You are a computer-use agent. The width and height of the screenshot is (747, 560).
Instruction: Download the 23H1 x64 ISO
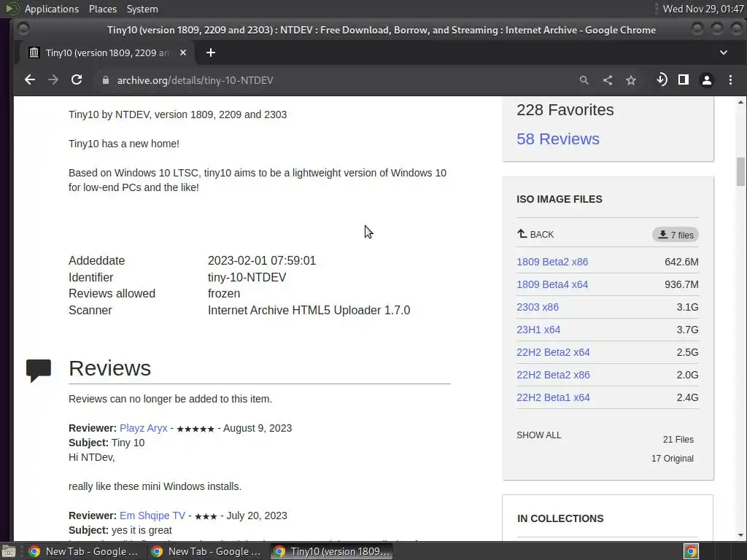tap(538, 330)
